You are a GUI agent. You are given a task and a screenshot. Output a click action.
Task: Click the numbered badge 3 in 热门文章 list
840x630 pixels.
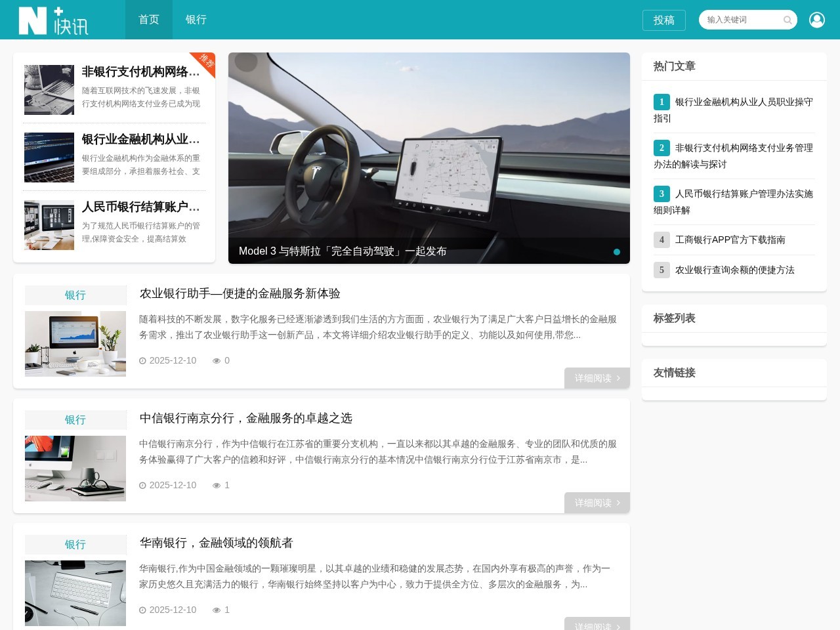pos(661,194)
